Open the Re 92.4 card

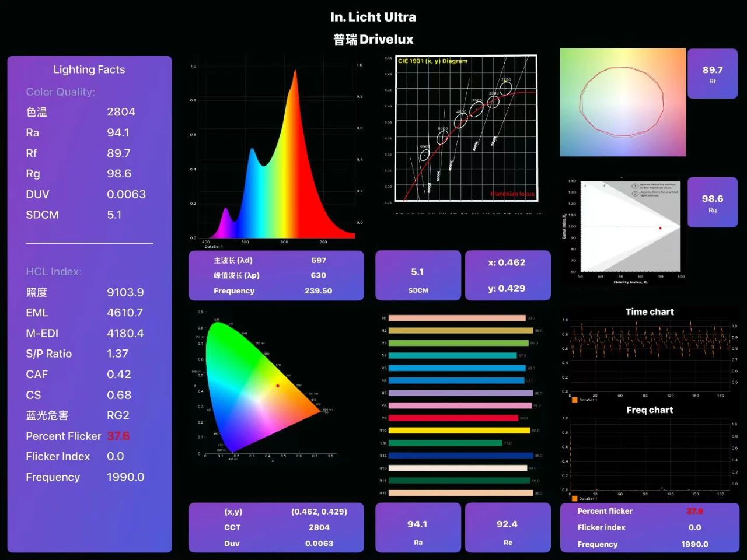508,527
